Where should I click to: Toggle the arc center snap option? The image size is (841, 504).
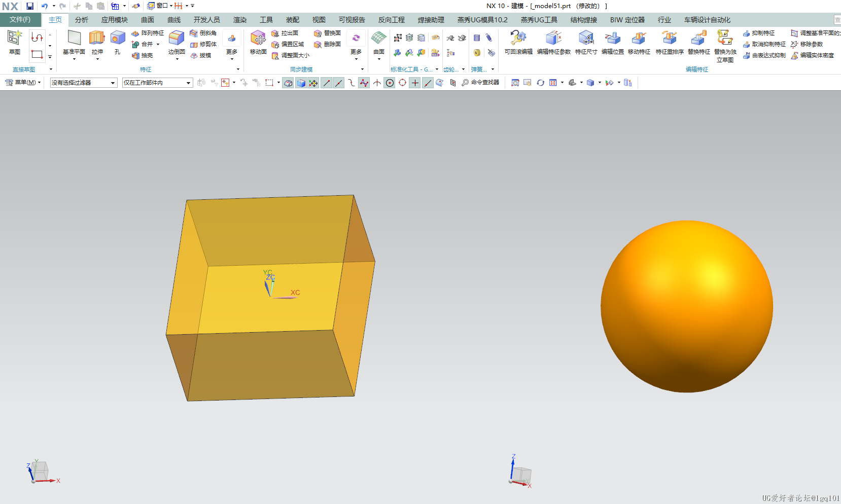tap(390, 83)
